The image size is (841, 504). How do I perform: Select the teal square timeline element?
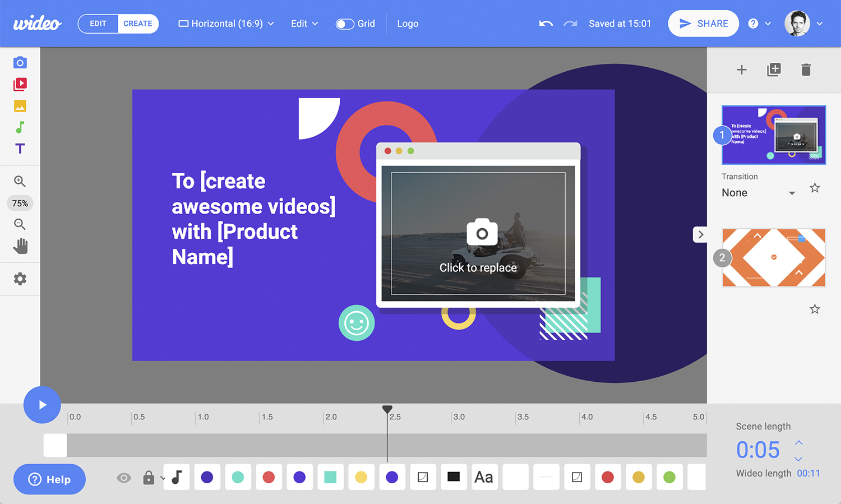330,477
